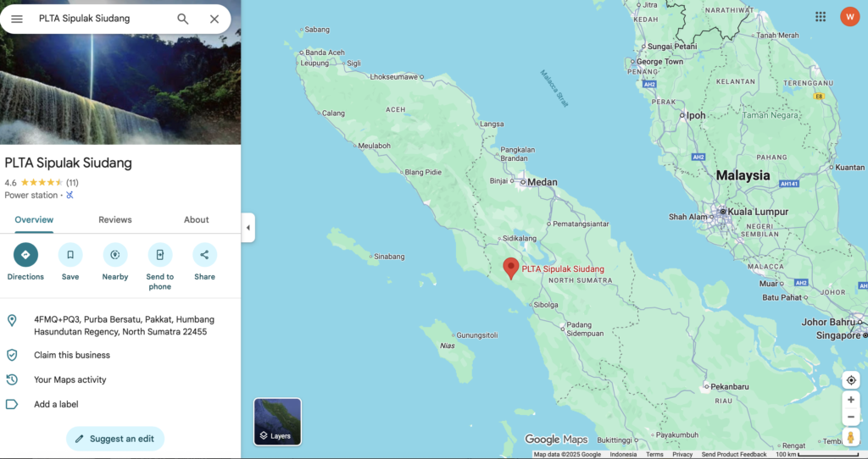Open the Google apps grid
Image resolution: width=868 pixels, height=459 pixels.
[x=821, y=17]
